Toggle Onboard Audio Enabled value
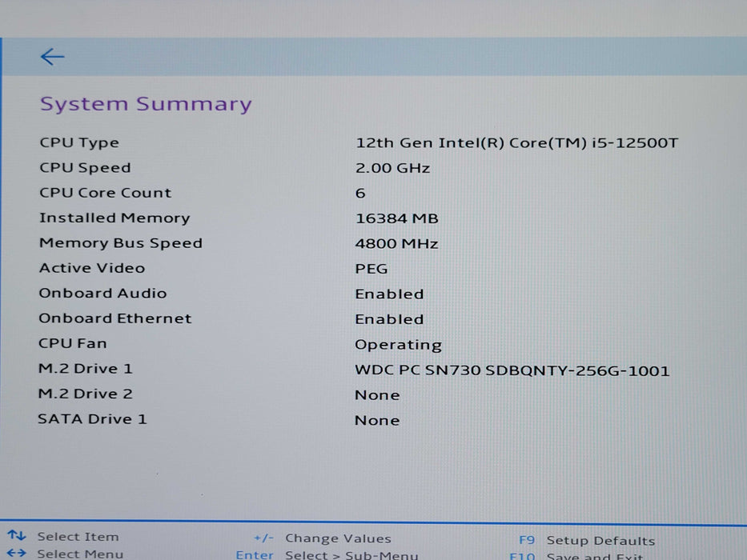Screen dimensions: 747x560 point(389,294)
